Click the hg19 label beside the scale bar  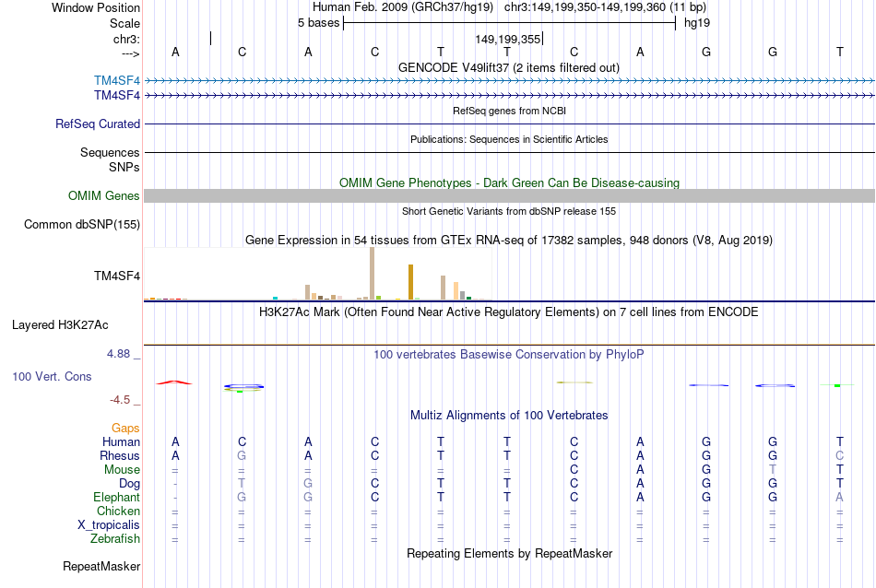click(x=697, y=23)
